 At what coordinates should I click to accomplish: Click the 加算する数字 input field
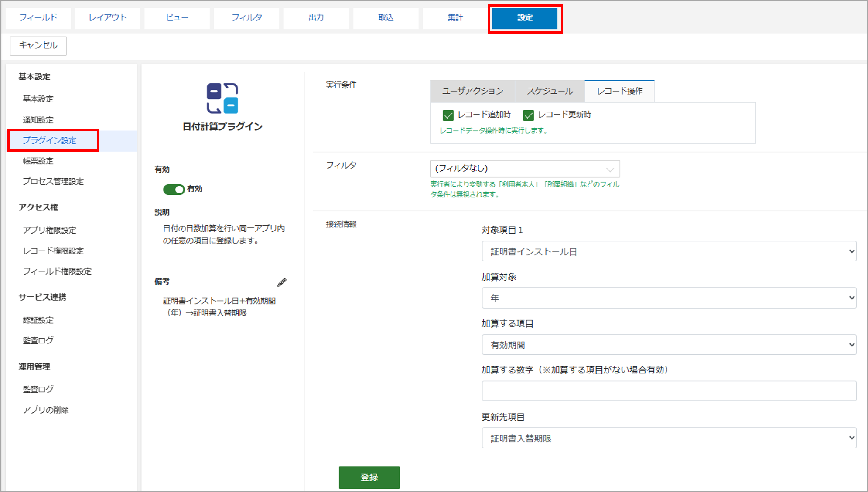tap(669, 391)
